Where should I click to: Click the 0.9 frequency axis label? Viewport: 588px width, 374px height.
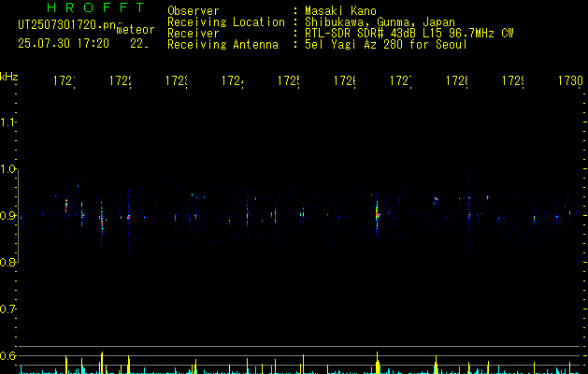7,216
